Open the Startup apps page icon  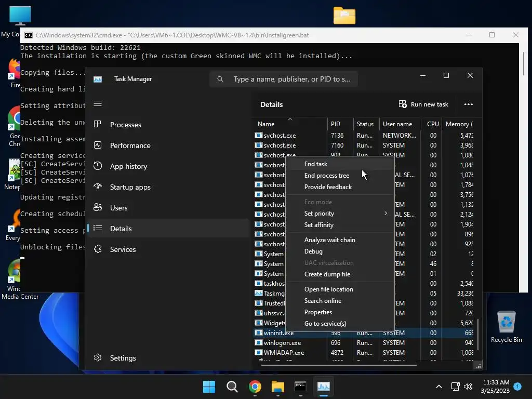click(98, 187)
